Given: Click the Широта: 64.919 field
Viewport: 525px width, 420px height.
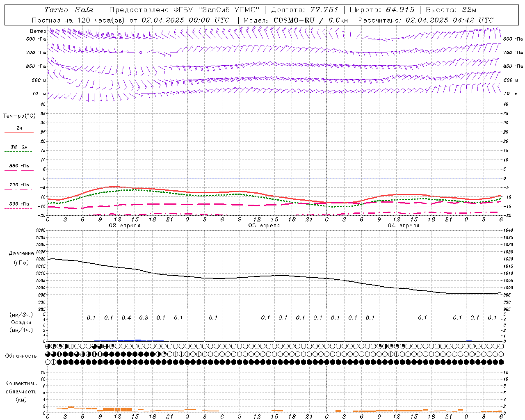Looking at the screenshot, I should coord(382,10).
